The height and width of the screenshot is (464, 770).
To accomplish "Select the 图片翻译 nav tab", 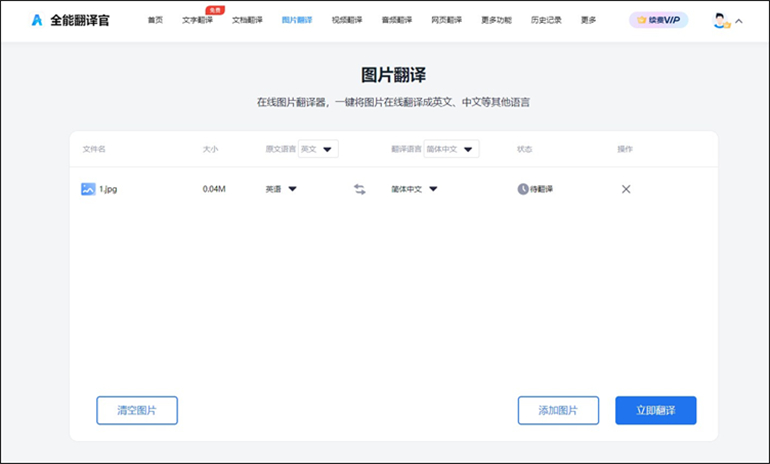I will click(x=297, y=20).
